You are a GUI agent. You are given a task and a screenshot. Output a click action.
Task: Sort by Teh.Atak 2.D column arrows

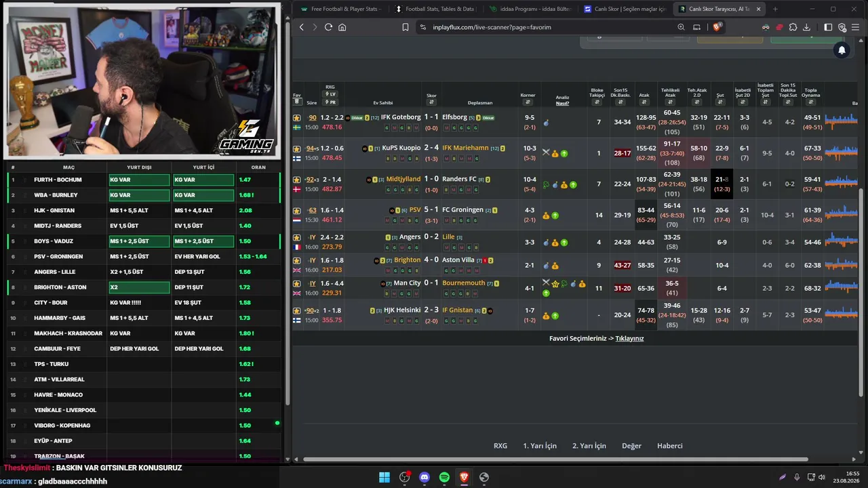pos(697,102)
